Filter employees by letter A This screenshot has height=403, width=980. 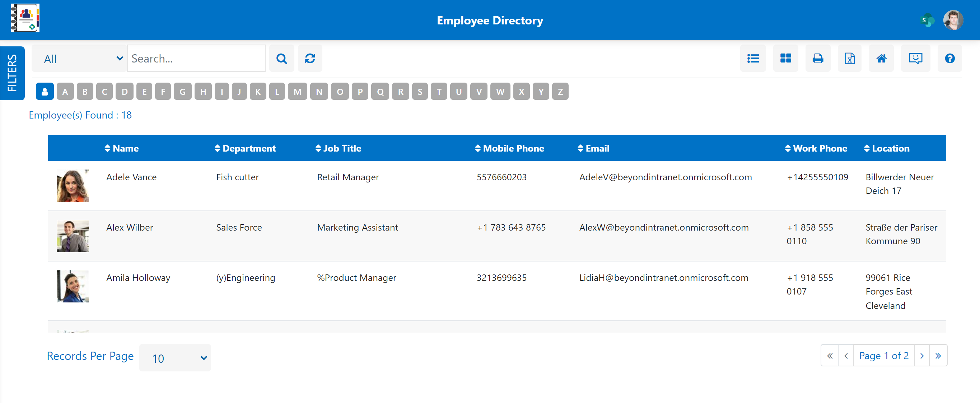(65, 91)
